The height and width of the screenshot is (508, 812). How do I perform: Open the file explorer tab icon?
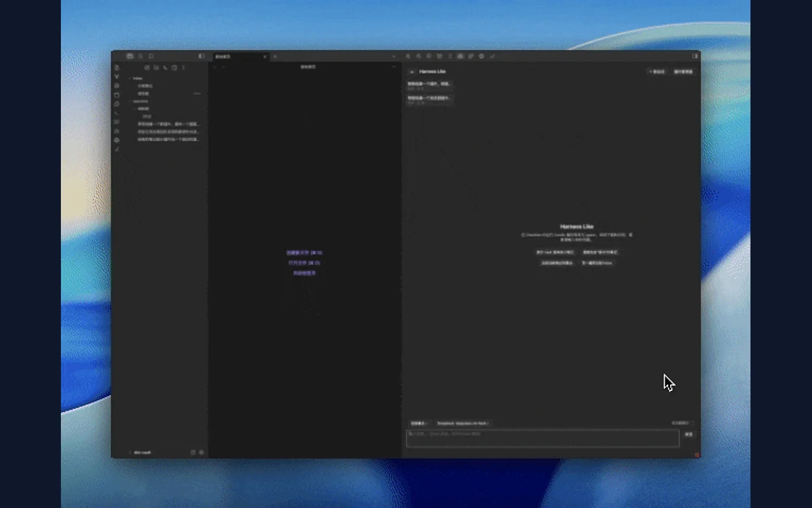[130, 56]
